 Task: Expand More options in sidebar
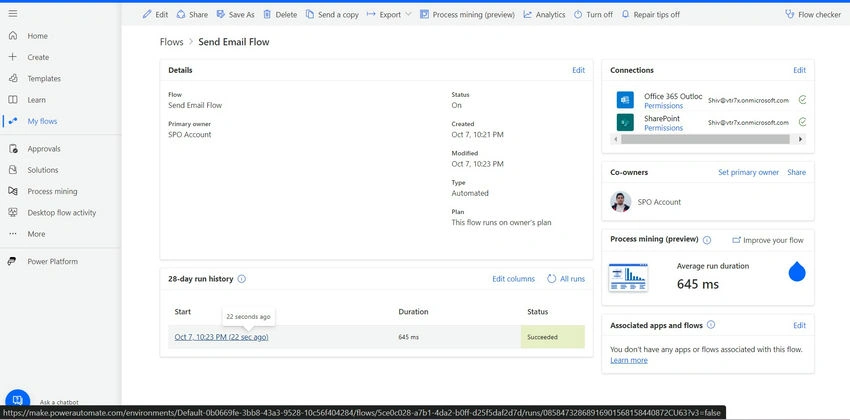point(36,234)
